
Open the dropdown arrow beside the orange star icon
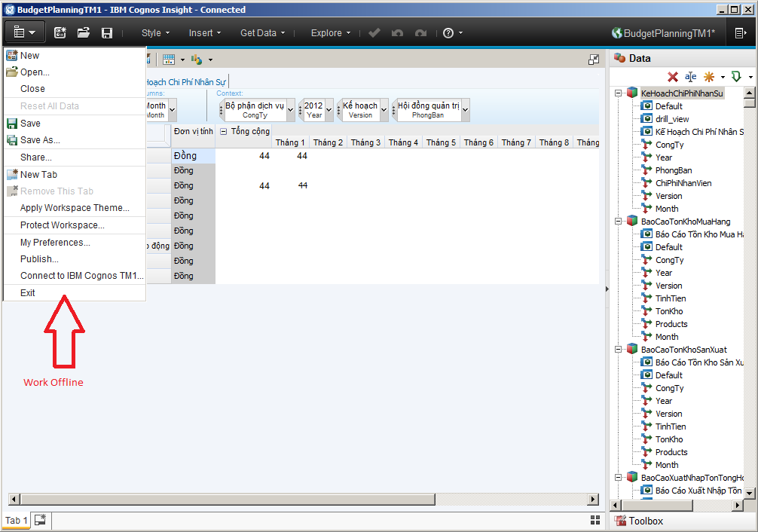click(x=723, y=76)
